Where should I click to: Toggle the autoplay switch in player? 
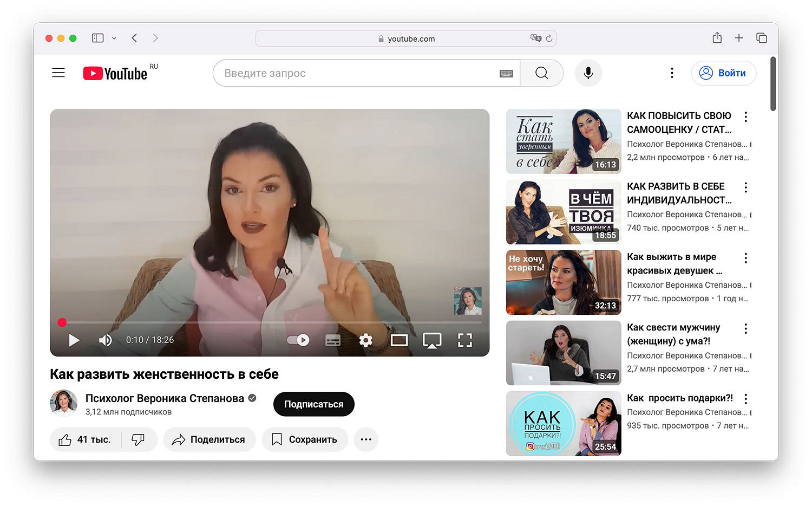pyautogui.click(x=298, y=340)
